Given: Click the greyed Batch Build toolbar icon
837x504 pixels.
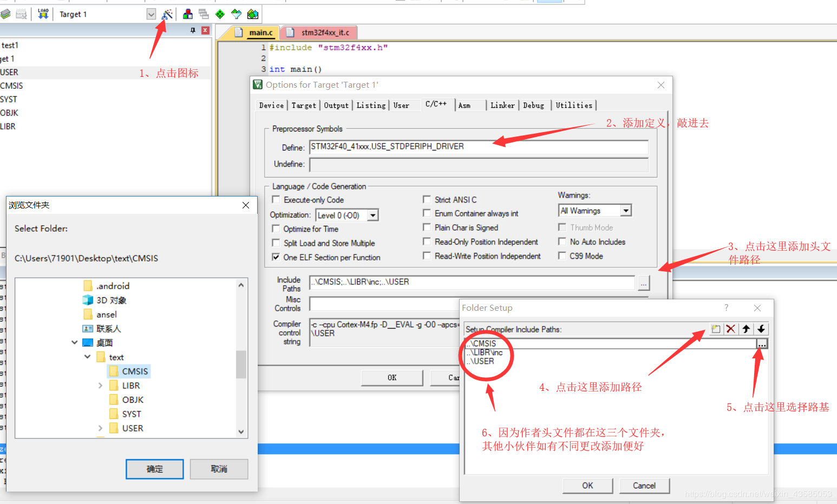Looking at the screenshot, I should tap(21, 14).
